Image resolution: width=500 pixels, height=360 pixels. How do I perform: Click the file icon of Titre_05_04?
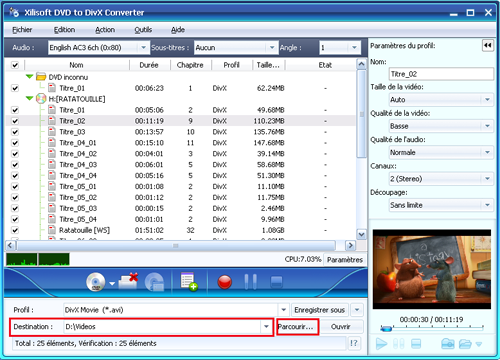click(52, 219)
